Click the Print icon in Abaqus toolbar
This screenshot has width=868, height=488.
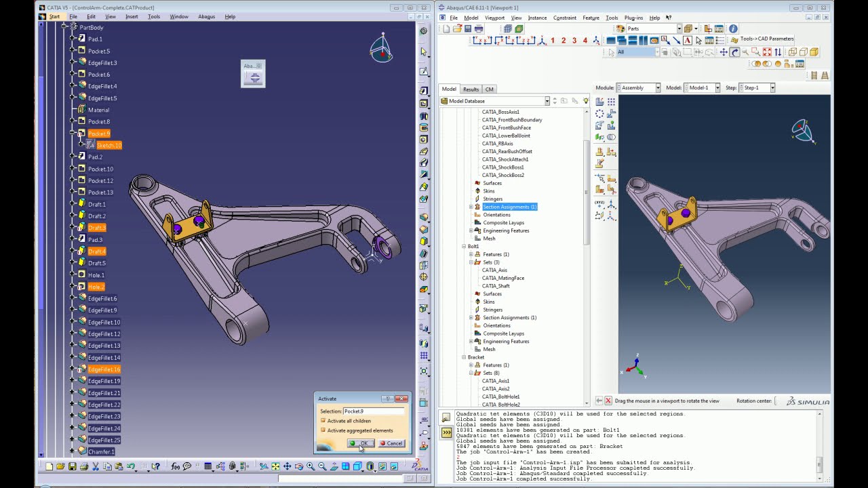tap(479, 28)
